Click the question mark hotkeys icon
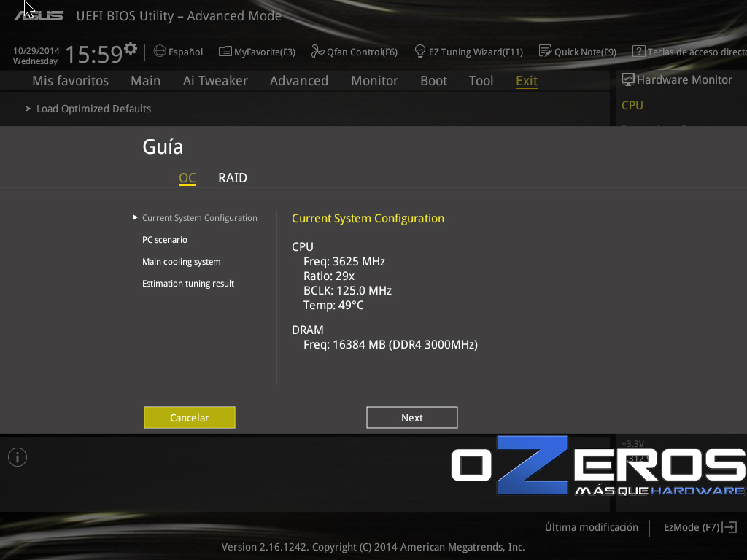747x560 pixels. pyautogui.click(x=638, y=51)
